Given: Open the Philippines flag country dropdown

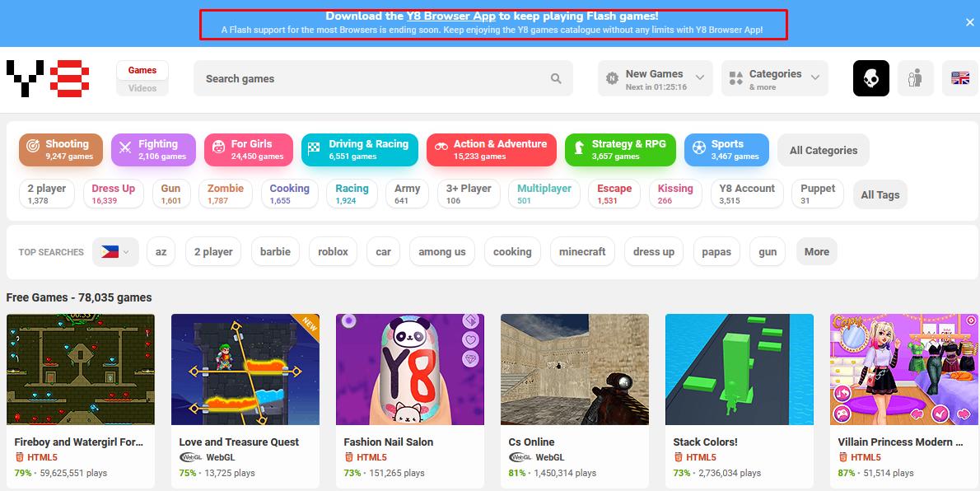Looking at the screenshot, I should (115, 252).
